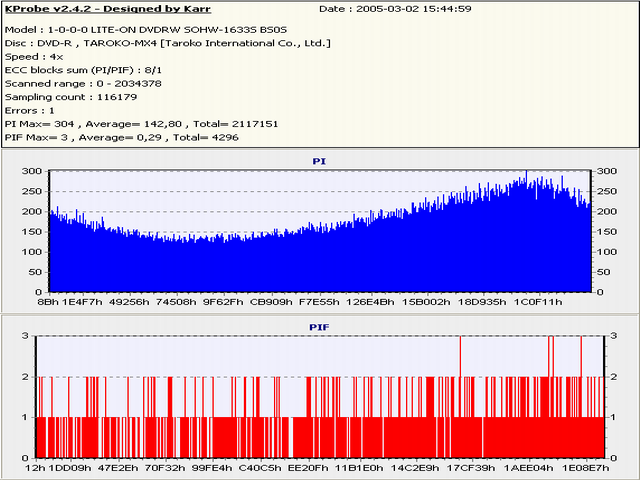
Task: Click the PI axis label CB909h
Action: point(271,302)
